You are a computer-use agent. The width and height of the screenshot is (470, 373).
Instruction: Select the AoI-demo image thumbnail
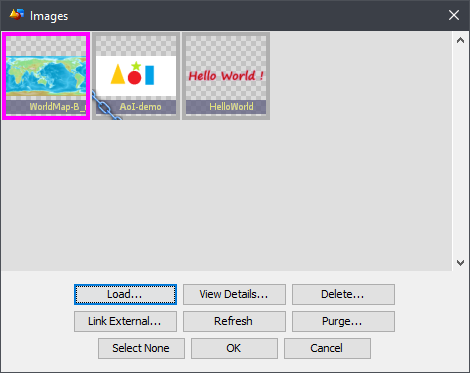[136, 76]
